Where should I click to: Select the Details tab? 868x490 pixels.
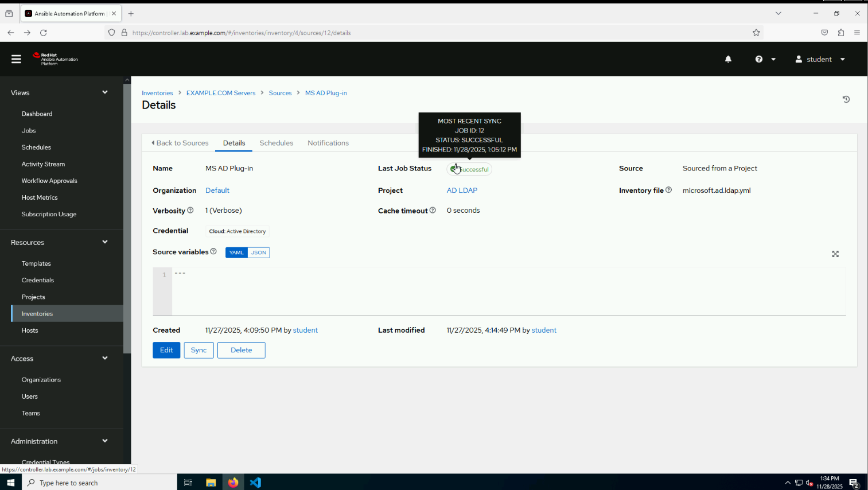tap(234, 143)
